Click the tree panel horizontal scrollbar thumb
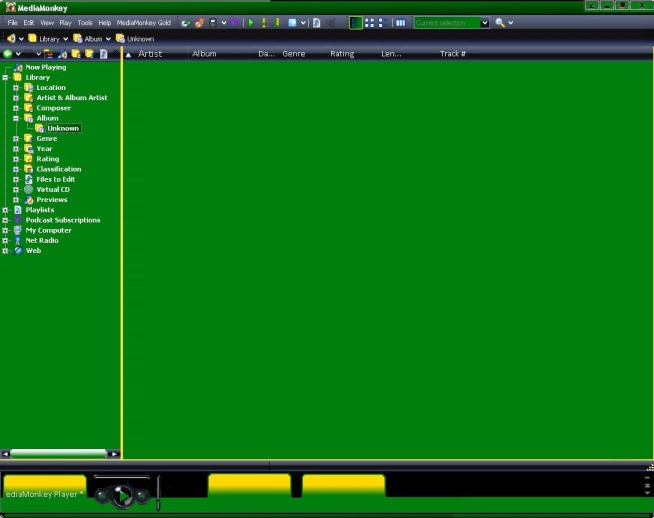This screenshot has width=654, height=518. [x=58, y=453]
